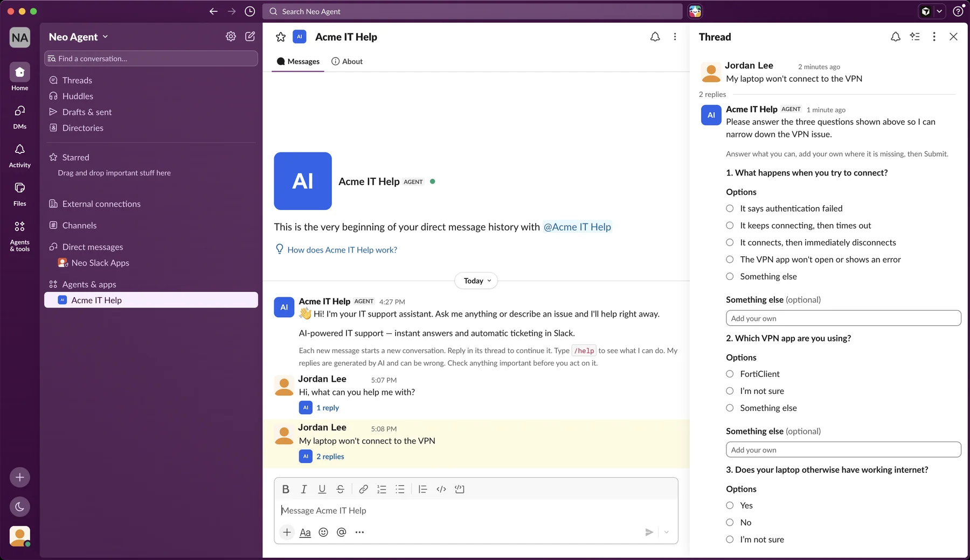This screenshot has width=970, height=560.
Task: Attach file with plus in composer
Action: tap(287, 532)
